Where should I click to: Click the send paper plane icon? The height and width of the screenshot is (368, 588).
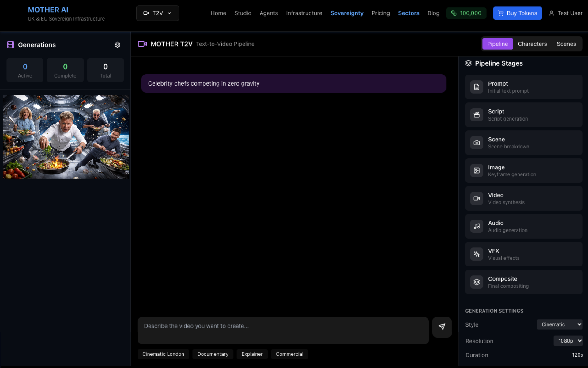(x=442, y=327)
